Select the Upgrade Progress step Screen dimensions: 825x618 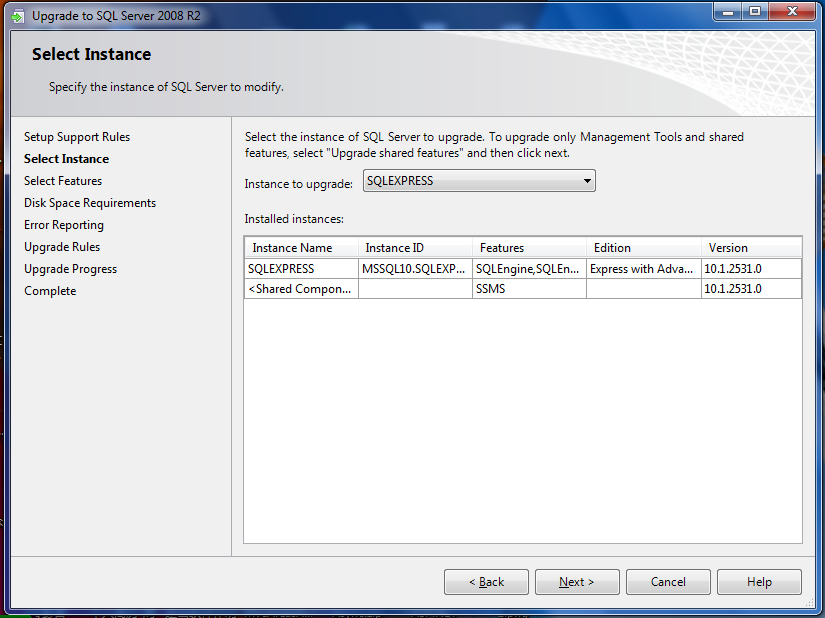71,269
